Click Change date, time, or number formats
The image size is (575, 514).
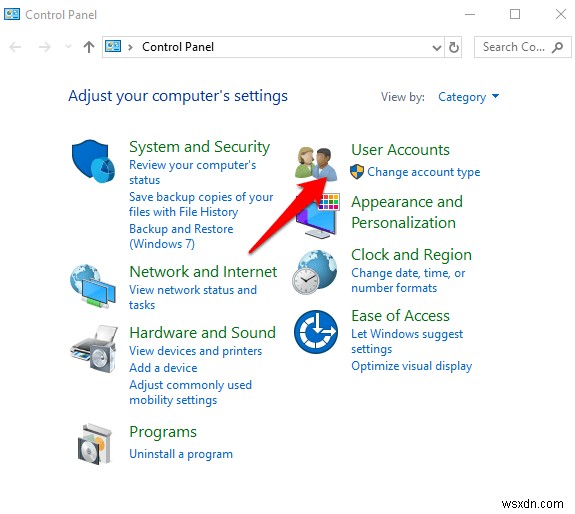pyautogui.click(x=408, y=280)
